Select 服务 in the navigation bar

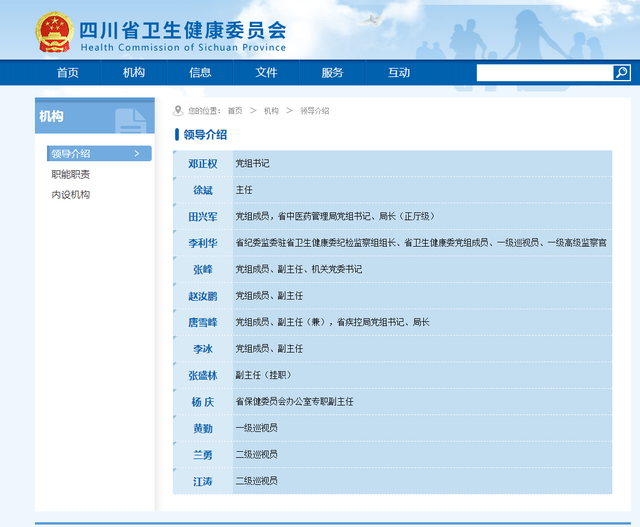332,73
